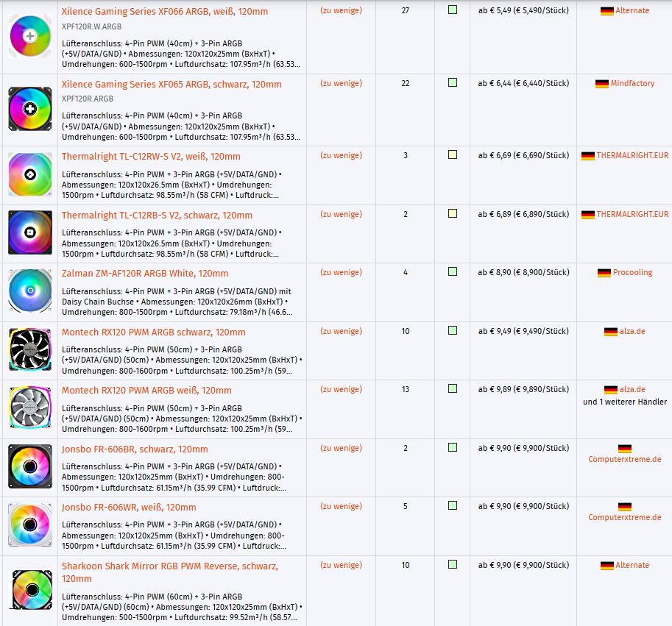
Task: Click the flag above Computerxtreme.de in Jonsbo FR-606WR row
Action: pos(625,507)
